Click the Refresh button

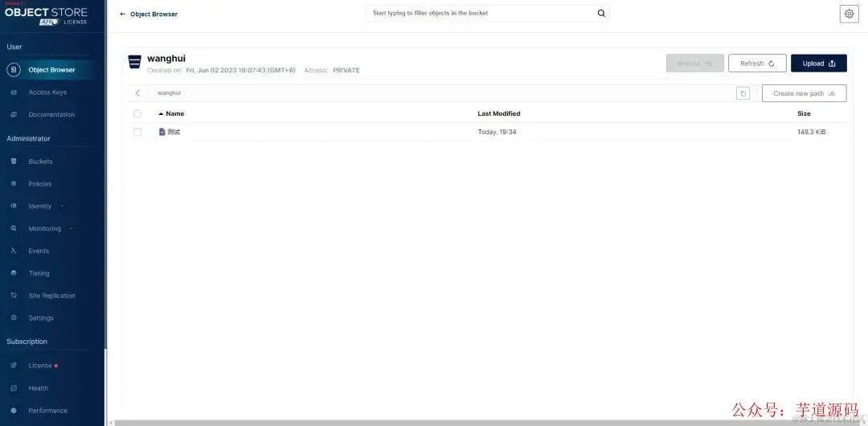pyautogui.click(x=757, y=63)
